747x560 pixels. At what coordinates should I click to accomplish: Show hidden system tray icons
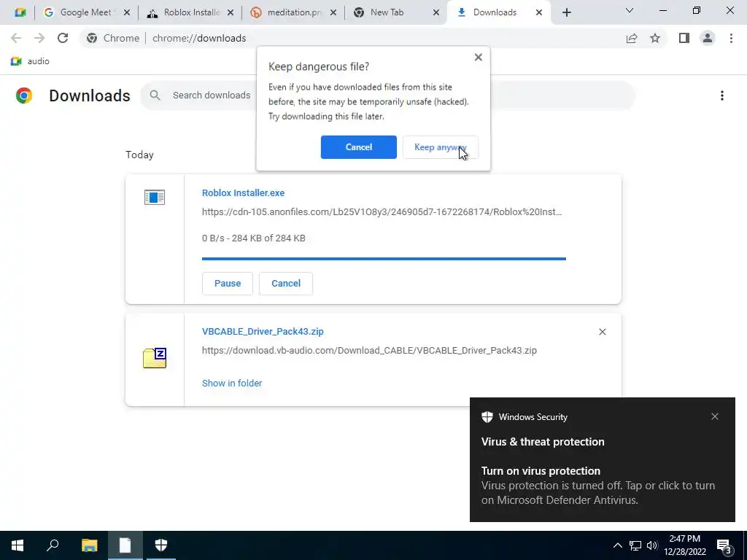pyautogui.click(x=617, y=545)
